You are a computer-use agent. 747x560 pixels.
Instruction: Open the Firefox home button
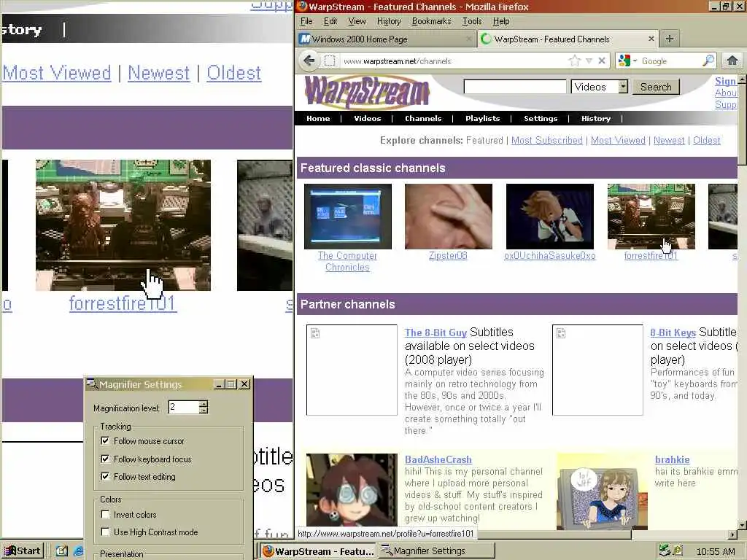tap(732, 61)
